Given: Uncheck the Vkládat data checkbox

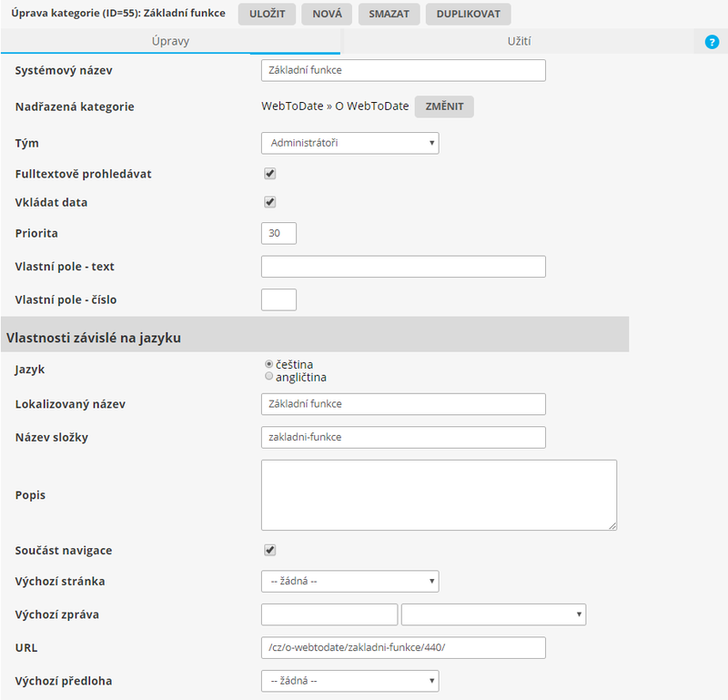Looking at the screenshot, I should (x=269, y=202).
